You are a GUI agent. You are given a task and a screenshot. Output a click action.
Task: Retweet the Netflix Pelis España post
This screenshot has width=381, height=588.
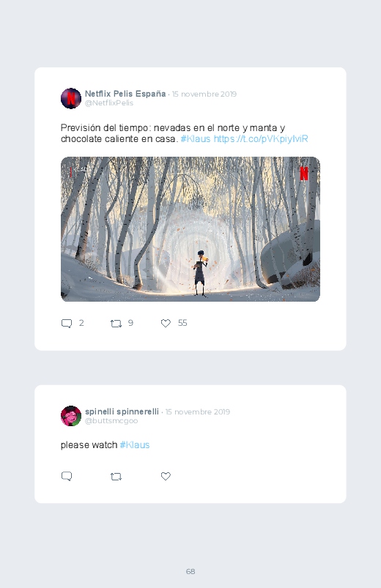[x=116, y=323]
